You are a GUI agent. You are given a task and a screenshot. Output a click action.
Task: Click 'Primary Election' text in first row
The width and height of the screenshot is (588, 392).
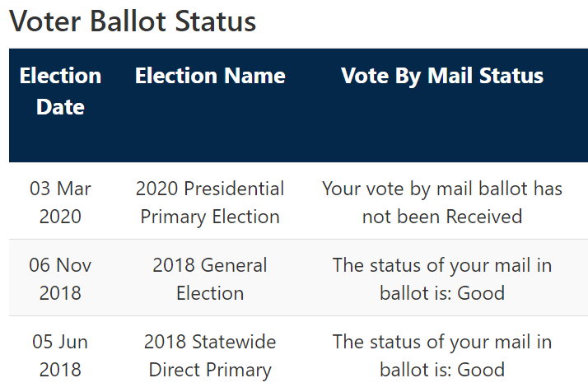coord(210,217)
